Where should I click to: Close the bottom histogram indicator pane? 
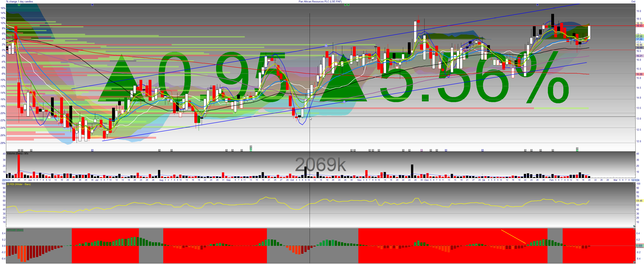click(x=634, y=229)
